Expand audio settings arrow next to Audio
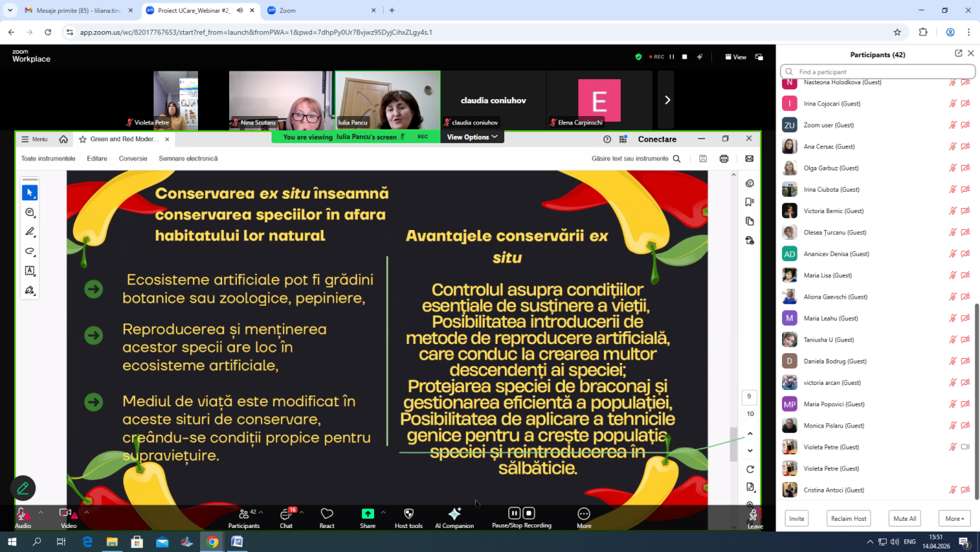 point(40,512)
